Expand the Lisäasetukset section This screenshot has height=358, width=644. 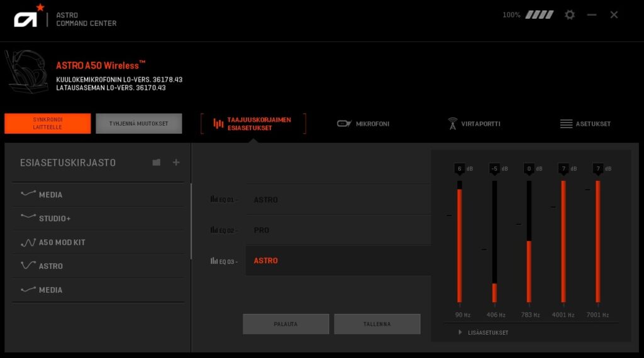tap(484, 333)
